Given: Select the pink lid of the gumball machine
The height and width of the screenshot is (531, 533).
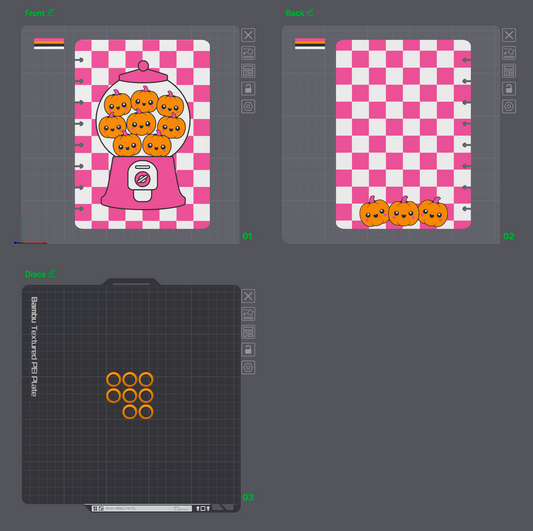Looking at the screenshot, I should click(143, 73).
